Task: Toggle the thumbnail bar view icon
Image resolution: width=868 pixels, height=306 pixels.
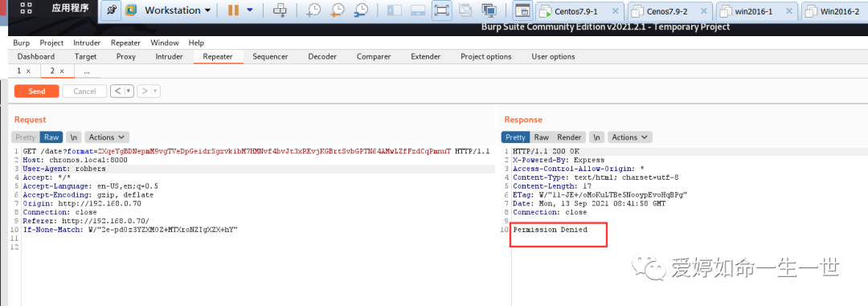Action: (417, 10)
